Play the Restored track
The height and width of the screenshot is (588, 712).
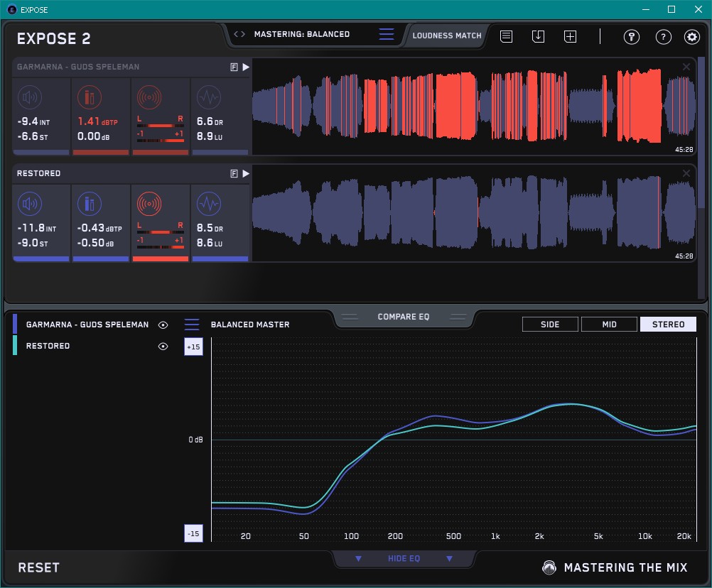(246, 173)
